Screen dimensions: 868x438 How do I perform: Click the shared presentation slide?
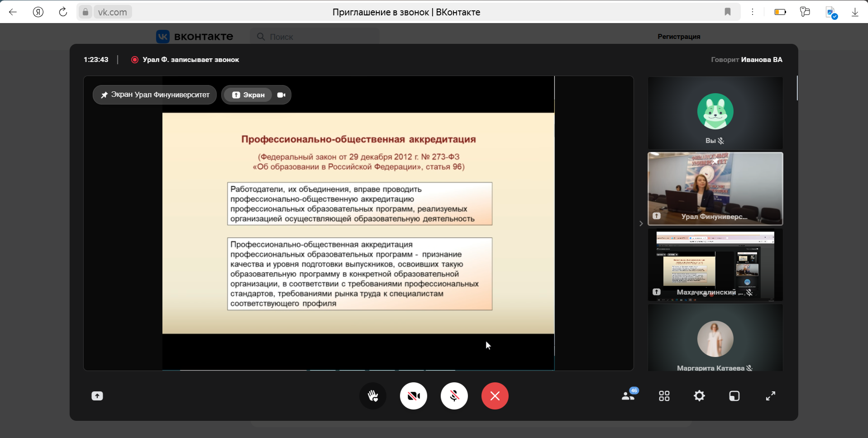pos(358,223)
